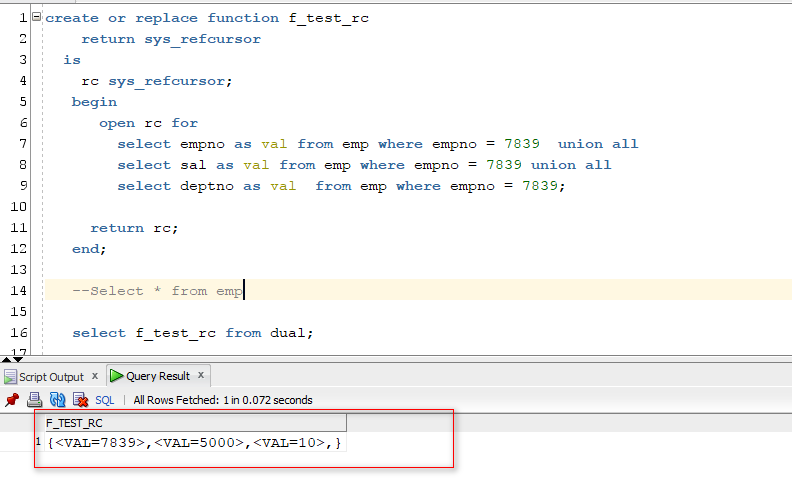Click the 'rc sys_refcursor;' declaration
792x495 pixels.
click(157, 81)
